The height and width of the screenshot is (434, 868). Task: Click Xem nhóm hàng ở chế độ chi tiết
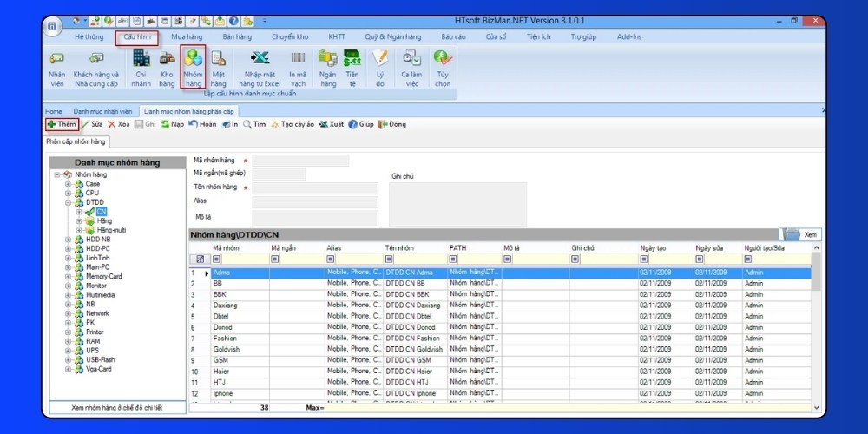tap(117, 407)
